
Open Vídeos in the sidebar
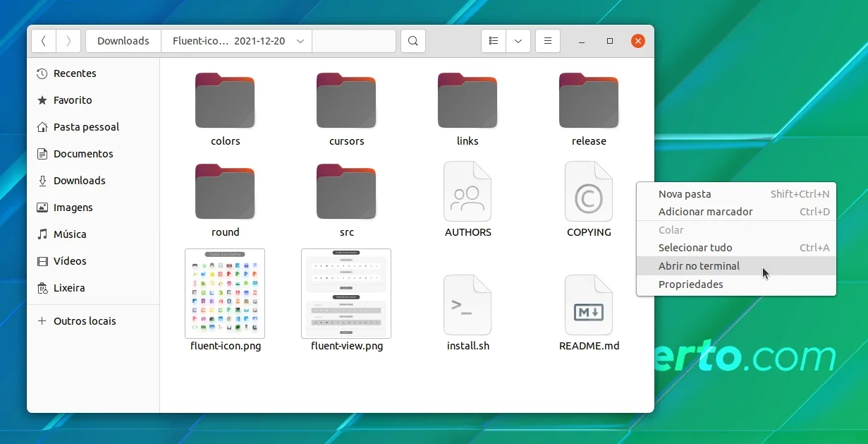pyautogui.click(x=94, y=261)
